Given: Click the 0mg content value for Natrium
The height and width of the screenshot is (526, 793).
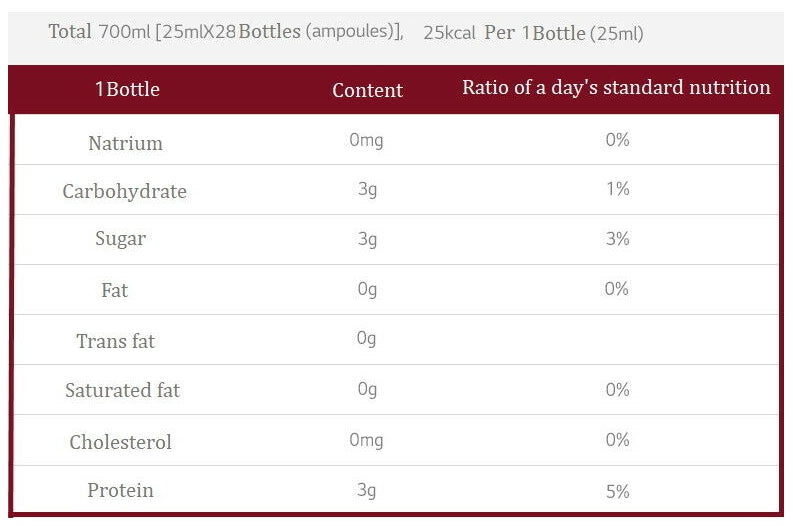Looking at the screenshot, I should 366,140.
